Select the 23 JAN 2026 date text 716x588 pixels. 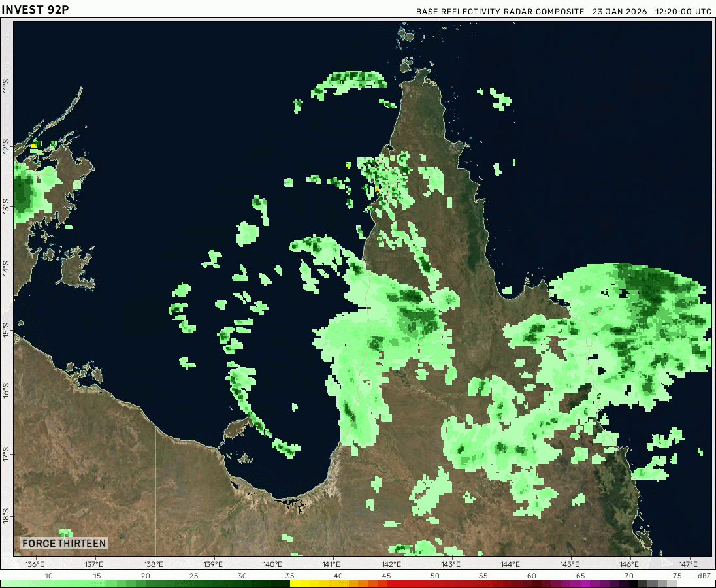(x=620, y=12)
